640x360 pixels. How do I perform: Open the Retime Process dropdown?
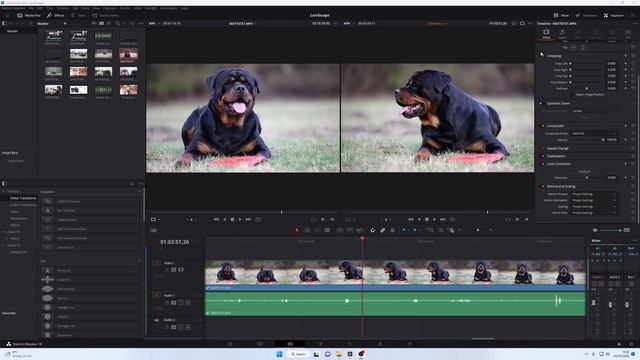pyautogui.click(x=594, y=194)
